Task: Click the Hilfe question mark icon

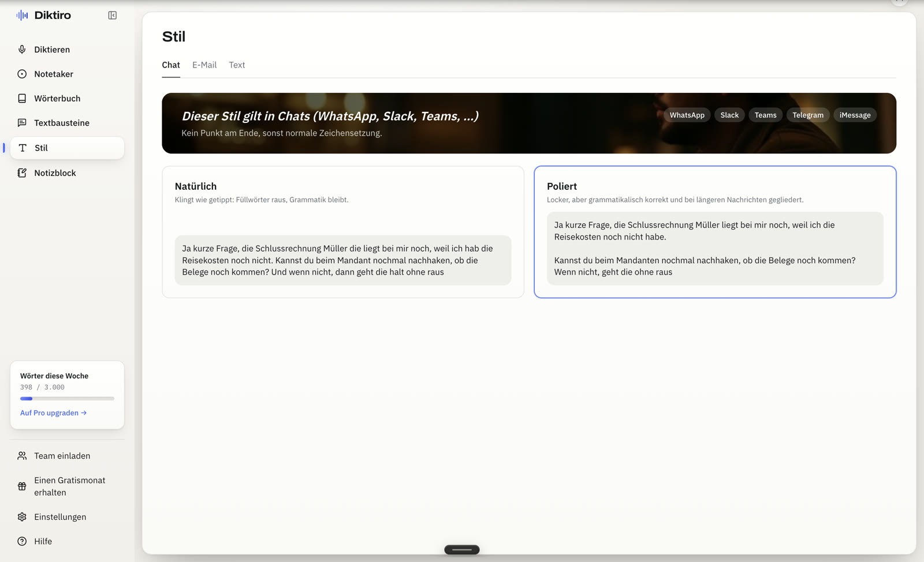Action: click(x=22, y=541)
